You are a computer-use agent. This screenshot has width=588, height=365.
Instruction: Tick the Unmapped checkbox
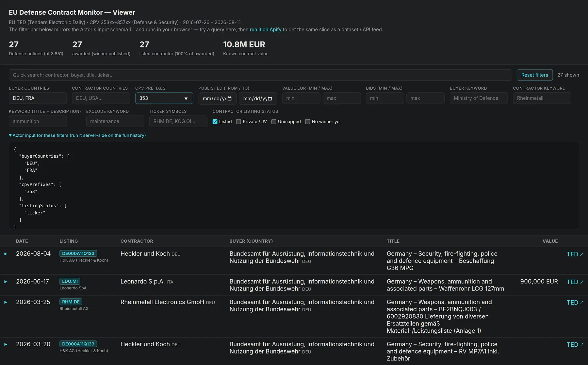coord(274,122)
